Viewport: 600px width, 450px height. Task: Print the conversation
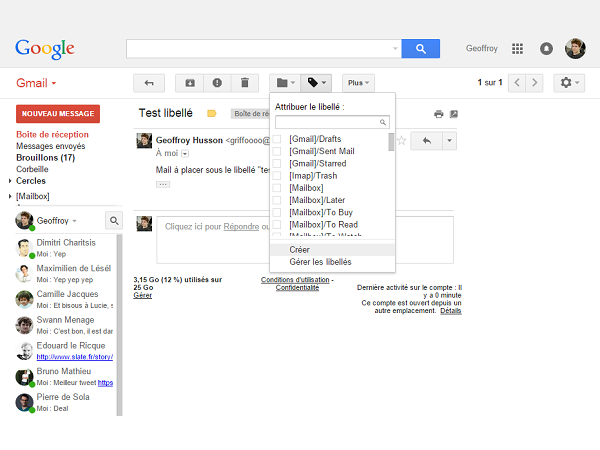[x=439, y=114]
